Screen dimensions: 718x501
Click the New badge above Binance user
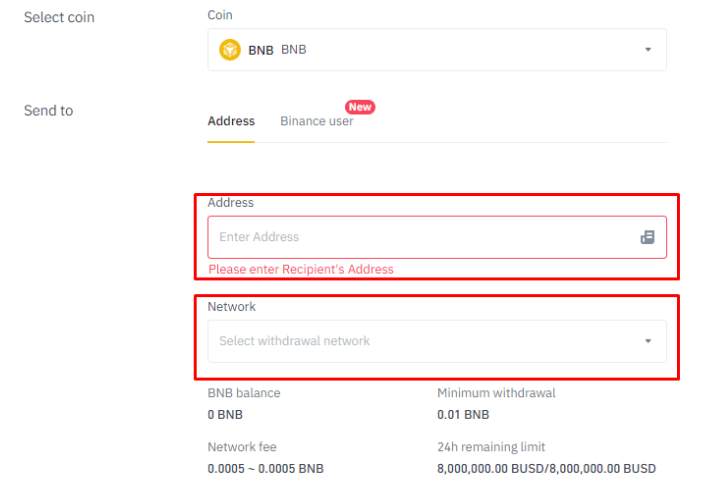coord(360,107)
